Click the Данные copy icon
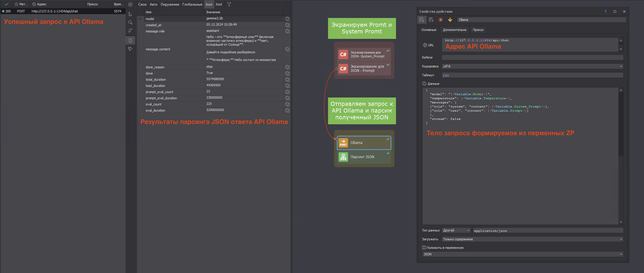This screenshot has height=273, width=644. 424,84
